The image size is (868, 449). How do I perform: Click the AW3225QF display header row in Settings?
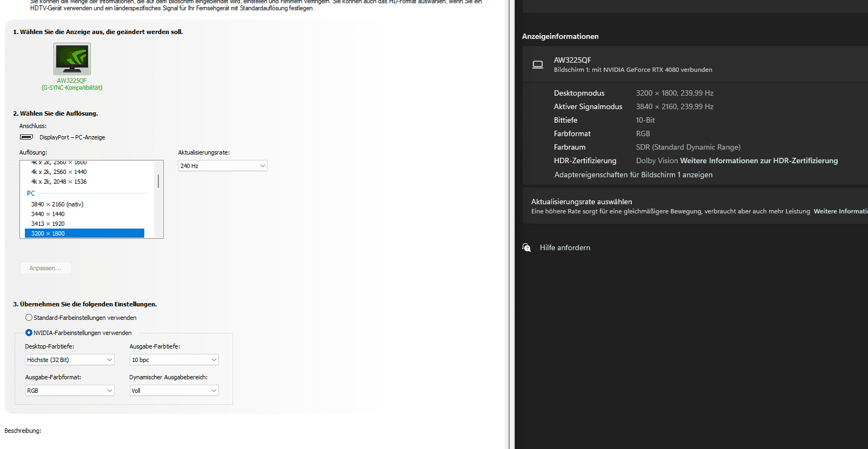[x=695, y=64]
